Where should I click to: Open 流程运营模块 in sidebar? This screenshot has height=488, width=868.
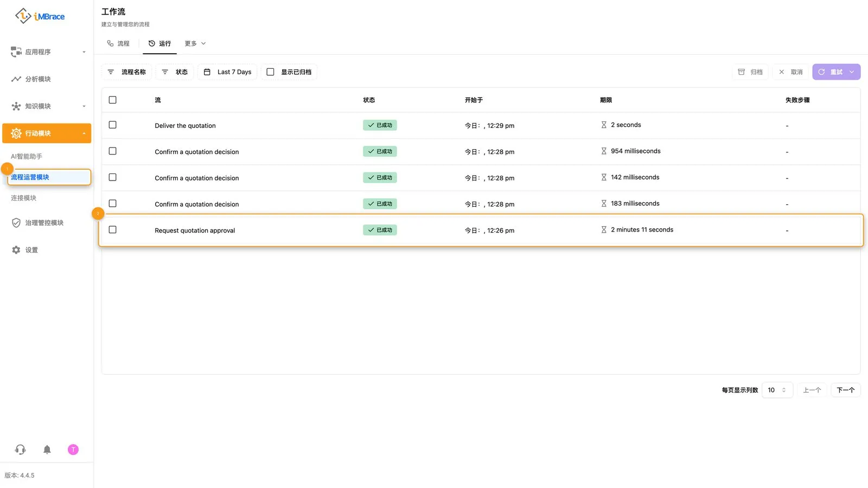[x=49, y=177]
